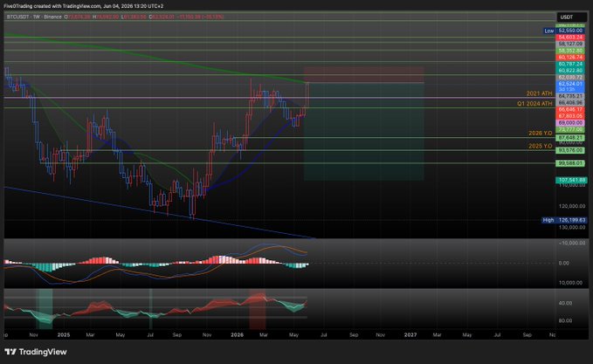593x364 pixels.
Task: Click the 2026 label on time axis
Action: click(238, 335)
